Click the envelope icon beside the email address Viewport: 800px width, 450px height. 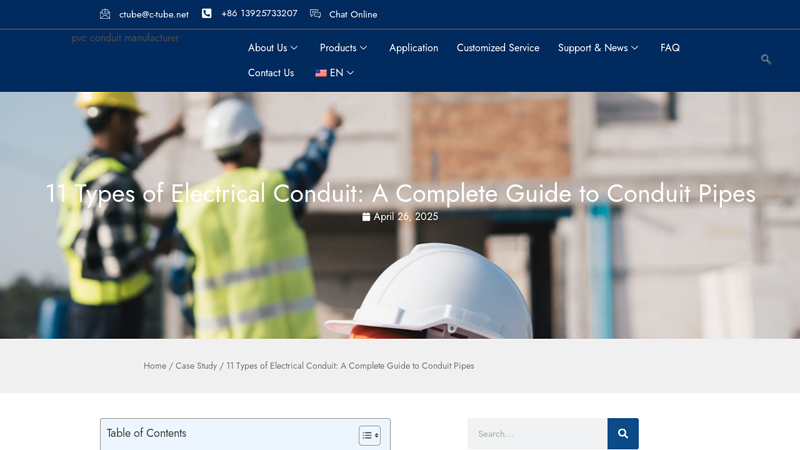tap(105, 14)
